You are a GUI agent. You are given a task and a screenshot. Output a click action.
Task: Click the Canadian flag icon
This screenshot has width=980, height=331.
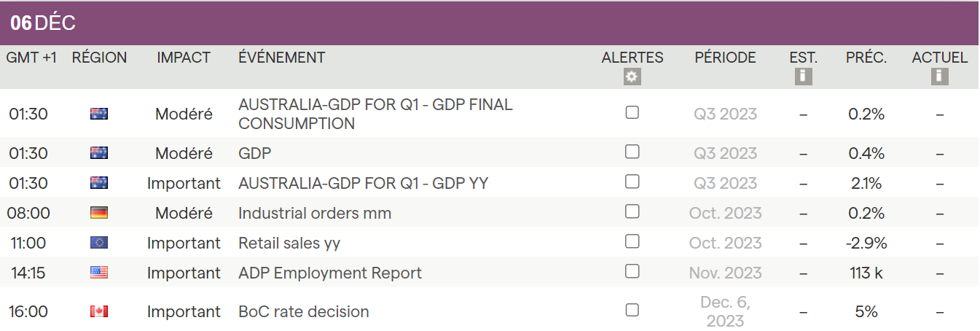[99, 311]
